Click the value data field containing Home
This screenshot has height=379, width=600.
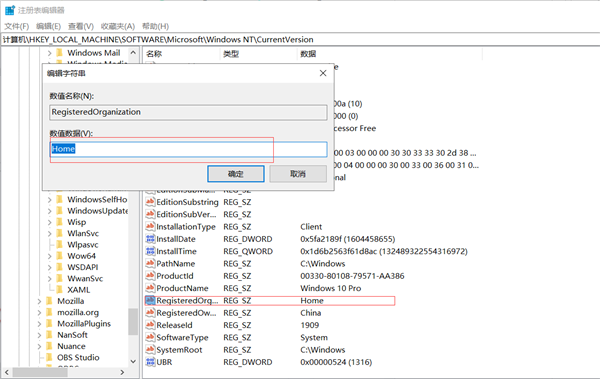188,149
